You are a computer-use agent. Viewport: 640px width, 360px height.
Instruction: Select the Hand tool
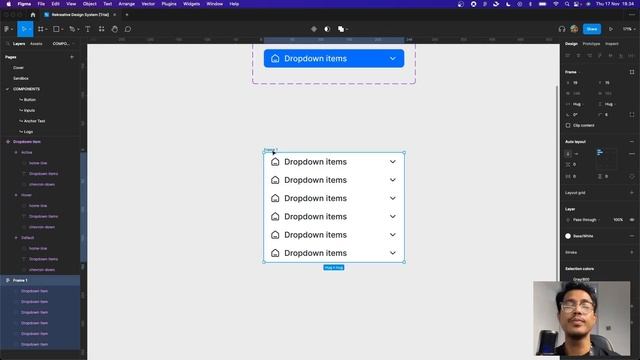pos(115,29)
